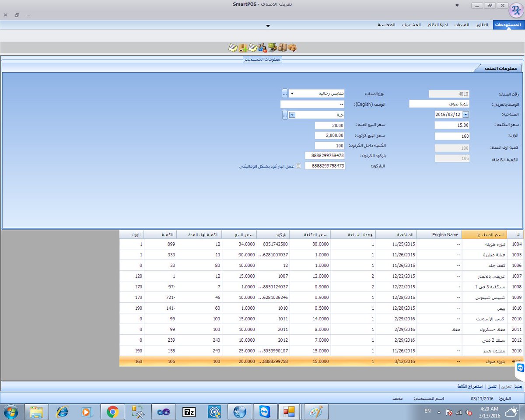Select the row شيبس شيتوس
This screenshot has height=420, width=525.
(322, 297)
